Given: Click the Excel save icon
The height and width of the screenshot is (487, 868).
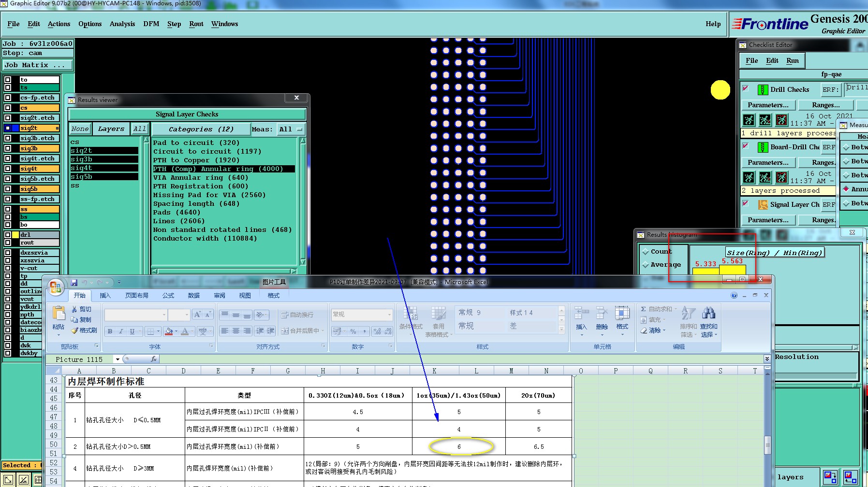Looking at the screenshot, I should coord(74,283).
